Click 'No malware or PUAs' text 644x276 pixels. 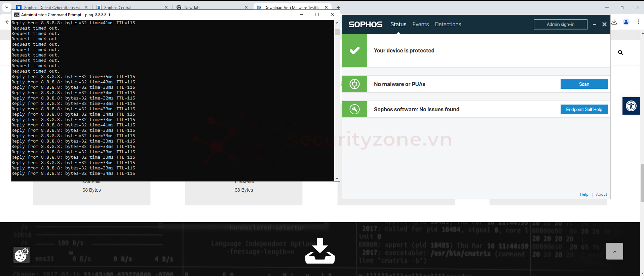point(400,84)
